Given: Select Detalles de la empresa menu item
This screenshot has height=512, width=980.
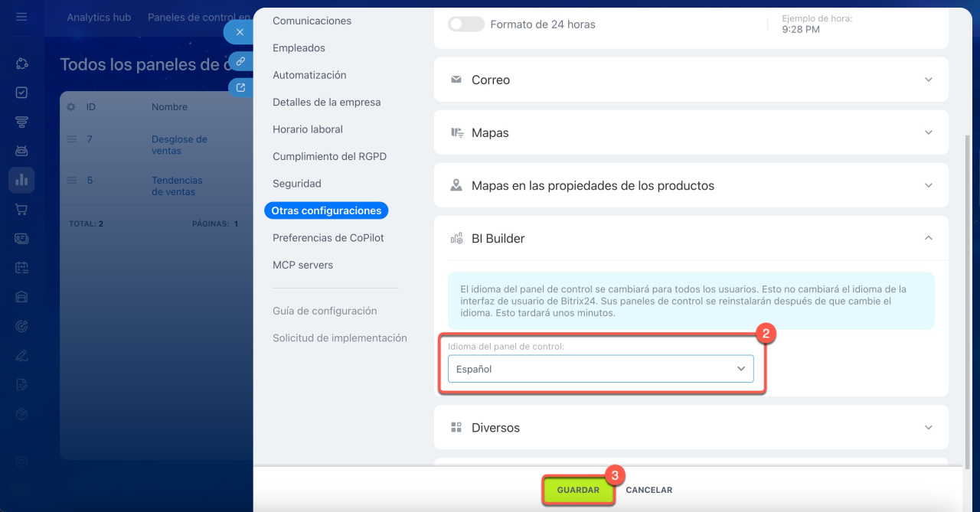Looking at the screenshot, I should click(327, 103).
